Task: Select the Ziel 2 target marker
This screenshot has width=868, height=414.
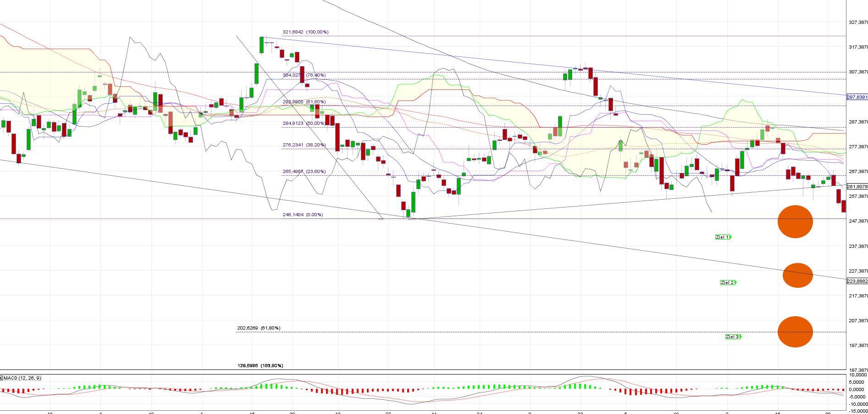Action: click(728, 283)
